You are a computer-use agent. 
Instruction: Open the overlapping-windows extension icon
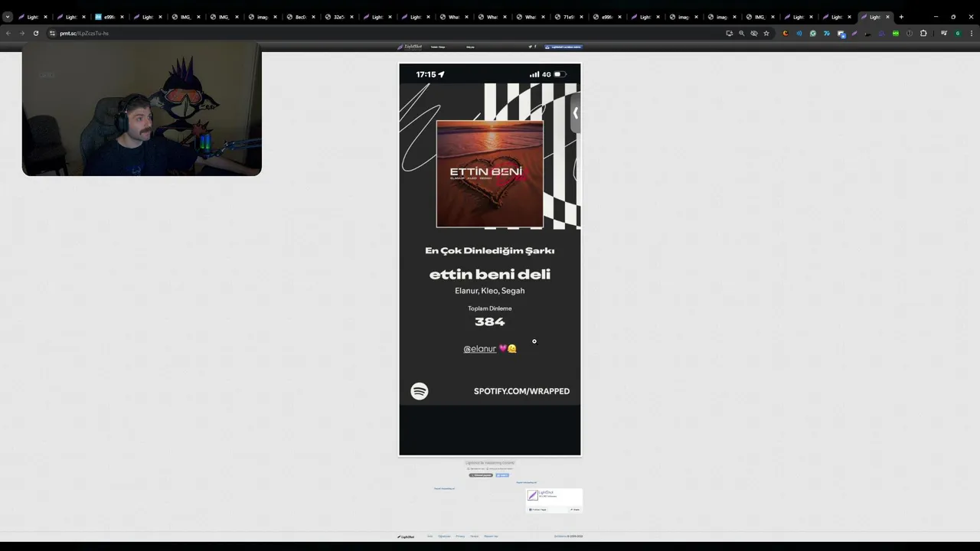(841, 34)
